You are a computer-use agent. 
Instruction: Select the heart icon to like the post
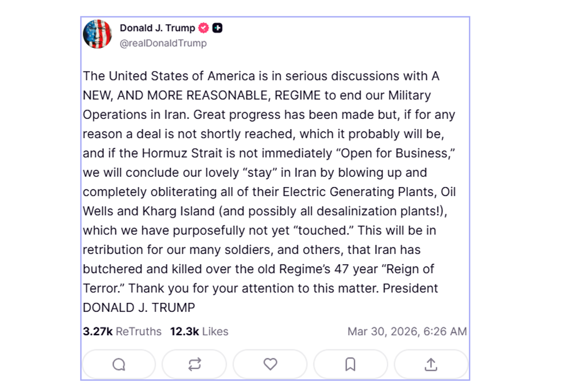point(270,364)
